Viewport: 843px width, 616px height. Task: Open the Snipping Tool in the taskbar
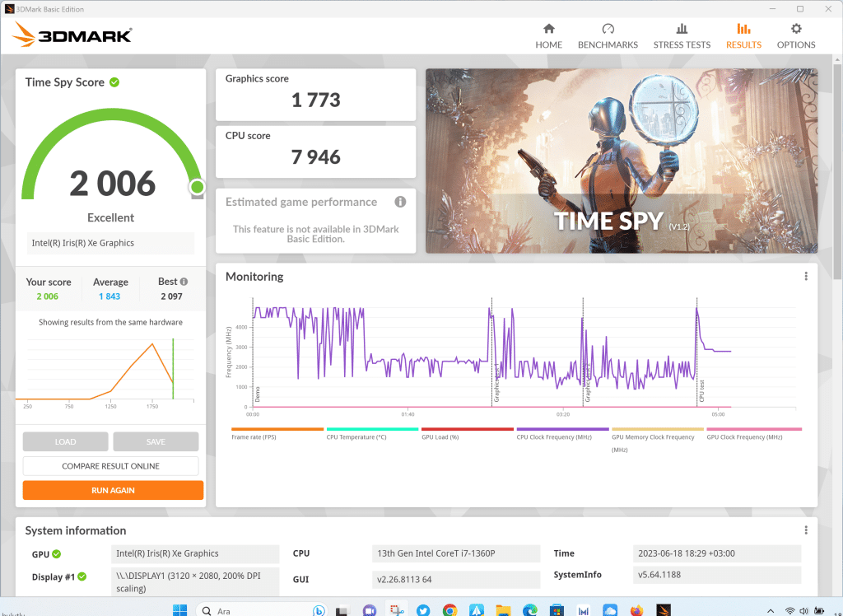397,610
